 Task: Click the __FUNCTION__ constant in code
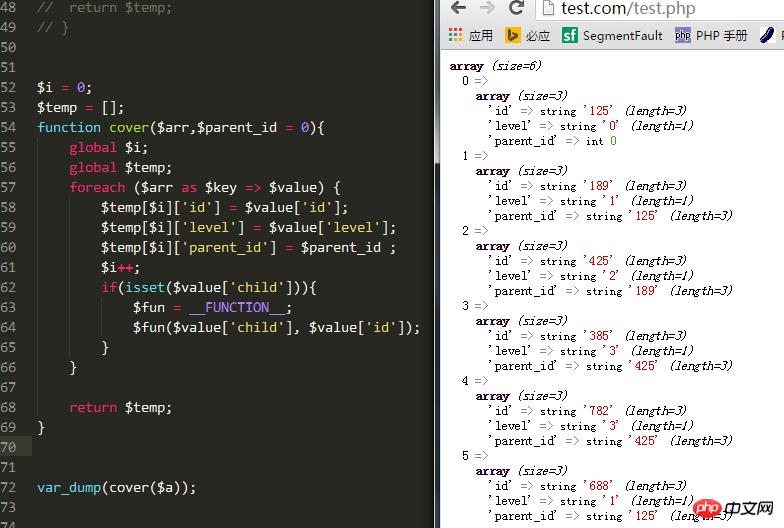coord(236,308)
